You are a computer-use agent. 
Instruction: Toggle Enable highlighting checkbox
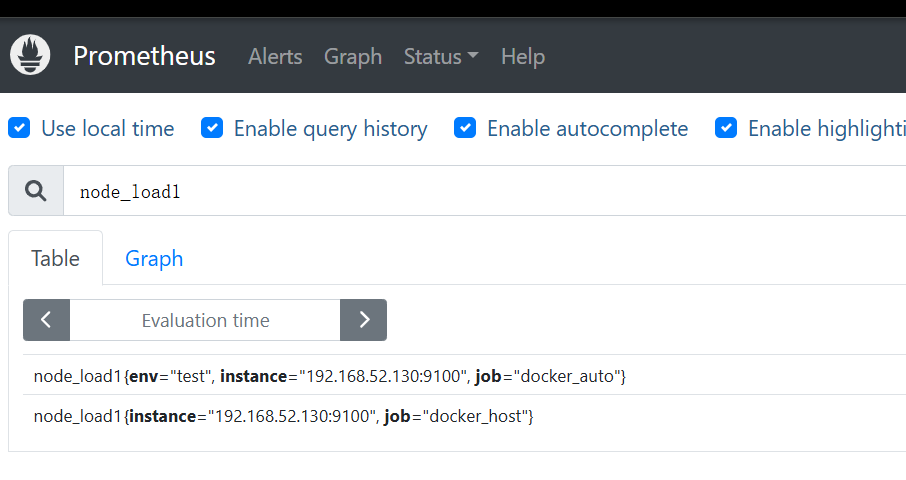coord(726,128)
